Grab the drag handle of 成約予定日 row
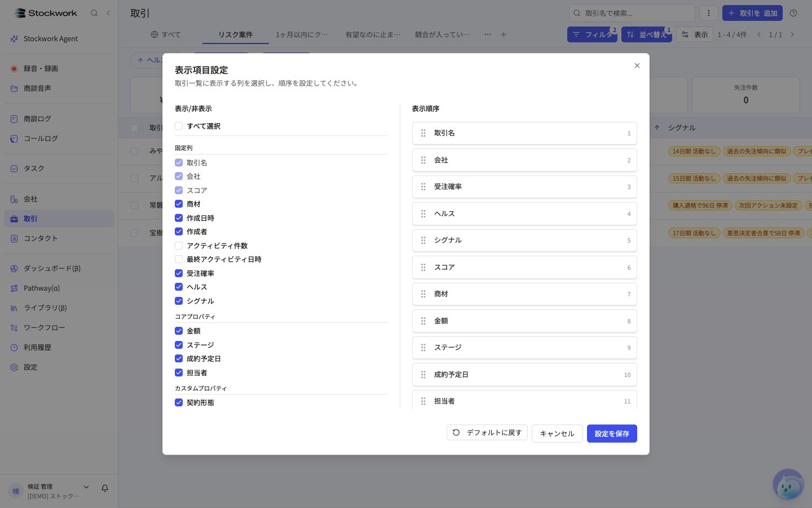812x508 pixels. tap(423, 375)
